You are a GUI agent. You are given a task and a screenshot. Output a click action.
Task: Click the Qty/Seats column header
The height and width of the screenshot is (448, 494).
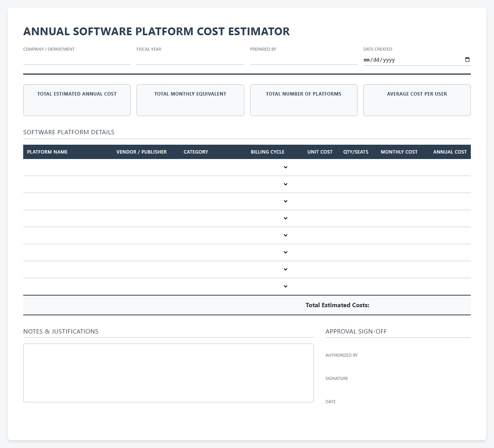356,152
